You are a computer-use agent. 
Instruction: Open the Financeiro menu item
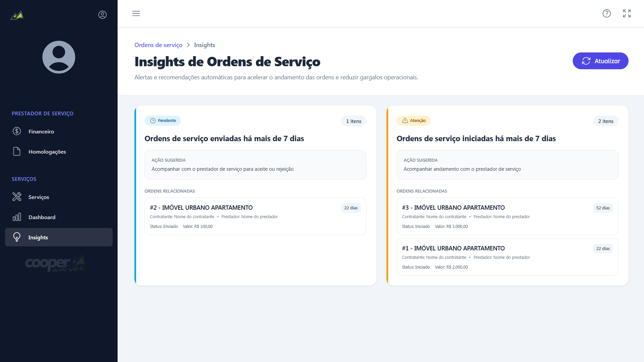click(59, 131)
